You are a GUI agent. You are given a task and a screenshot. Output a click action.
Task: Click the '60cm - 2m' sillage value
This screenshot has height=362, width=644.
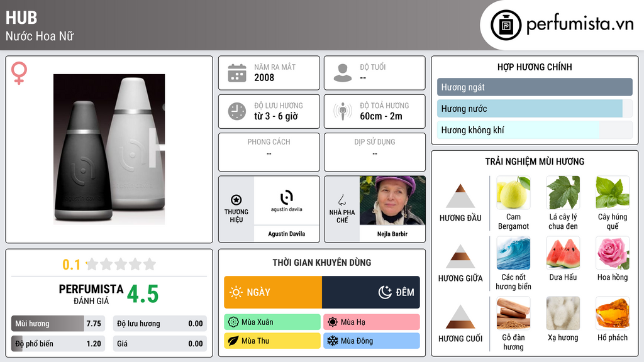tap(381, 116)
